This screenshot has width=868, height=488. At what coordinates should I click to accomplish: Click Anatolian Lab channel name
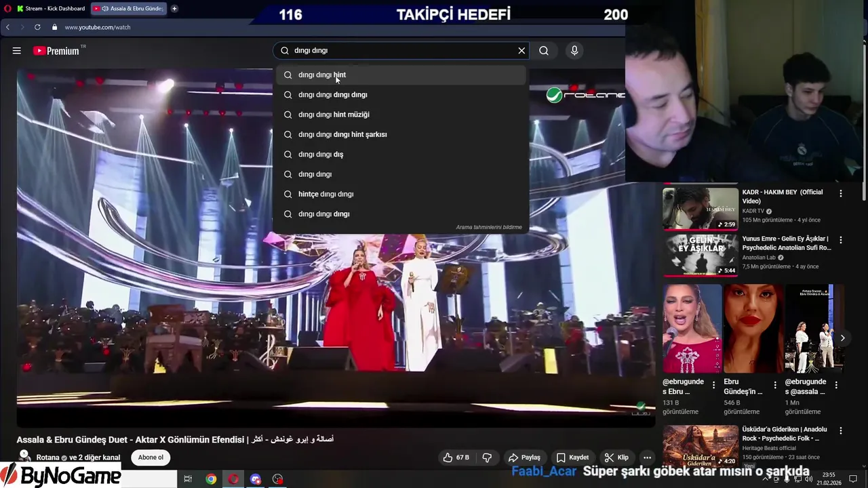pyautogui.click(x=759, y=258)
